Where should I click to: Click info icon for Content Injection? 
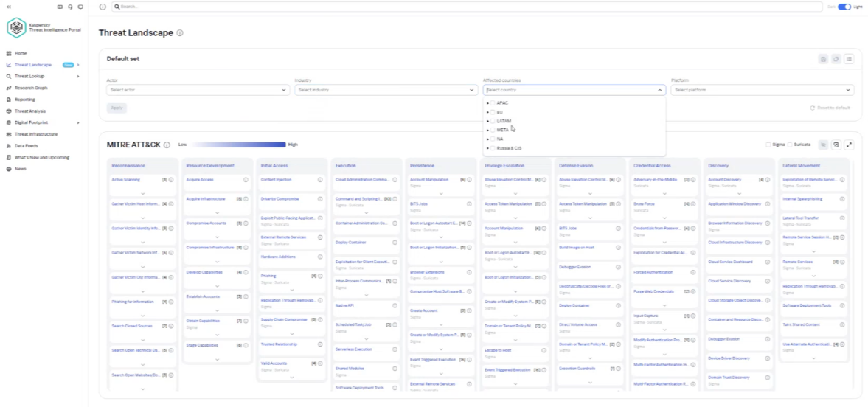[x=320, y=179]
